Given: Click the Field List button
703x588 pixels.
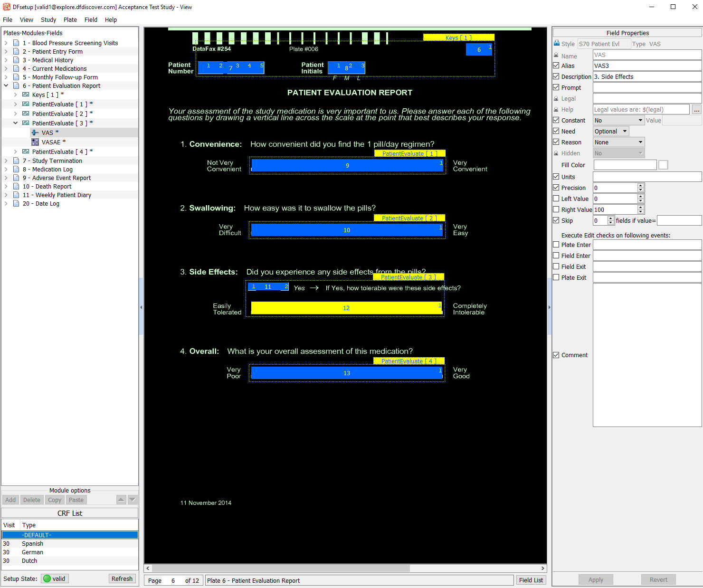Looking at the screenshot, I should 531,580.
